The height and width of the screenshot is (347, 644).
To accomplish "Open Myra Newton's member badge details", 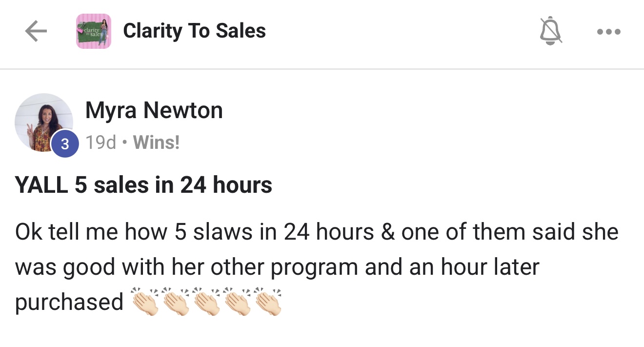I will pos(65,143).
